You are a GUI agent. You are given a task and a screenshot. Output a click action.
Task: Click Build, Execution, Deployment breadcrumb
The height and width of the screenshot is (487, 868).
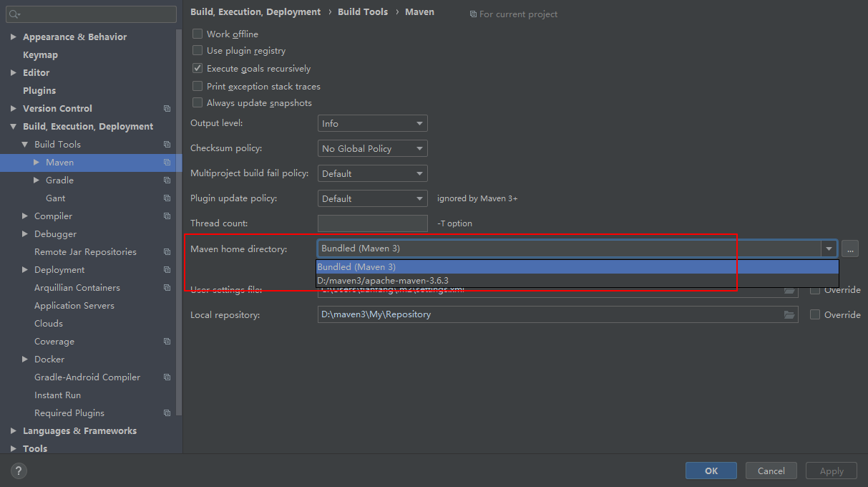pos(255,12)
